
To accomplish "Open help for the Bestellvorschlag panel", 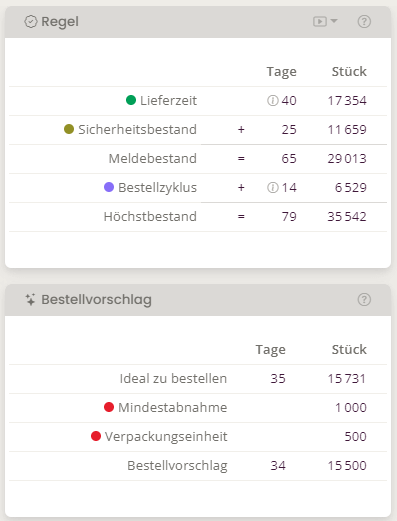I will [364, 300].
